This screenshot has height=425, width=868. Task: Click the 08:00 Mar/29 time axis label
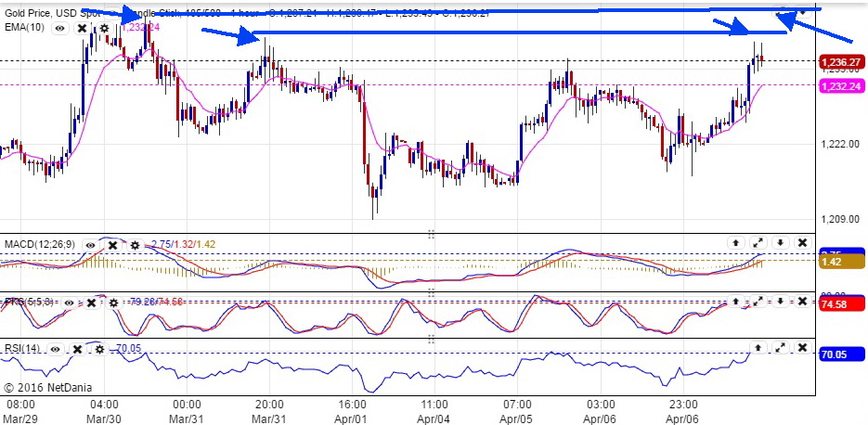pos(21,410)
